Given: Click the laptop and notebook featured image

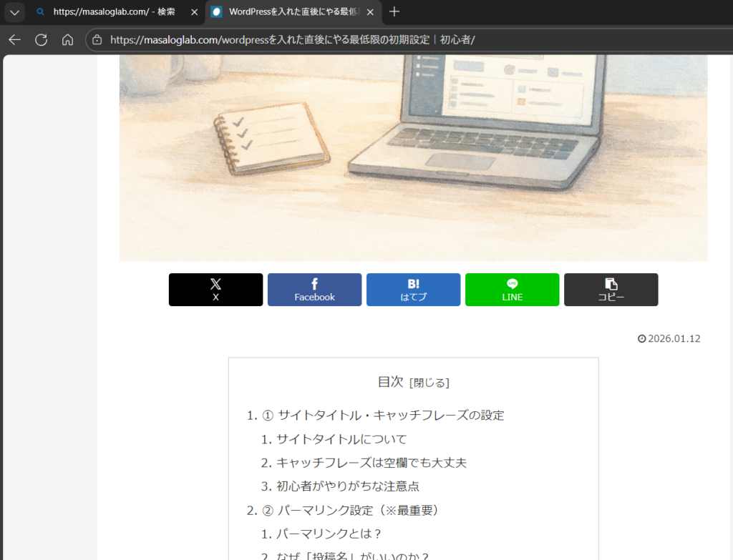Looking at the screenshot, I should tap(413, 157).
